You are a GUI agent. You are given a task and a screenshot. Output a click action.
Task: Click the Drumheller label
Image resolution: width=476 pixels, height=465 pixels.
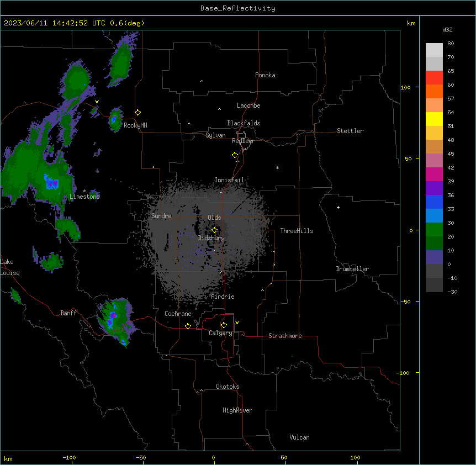click(x=352, y=269)
